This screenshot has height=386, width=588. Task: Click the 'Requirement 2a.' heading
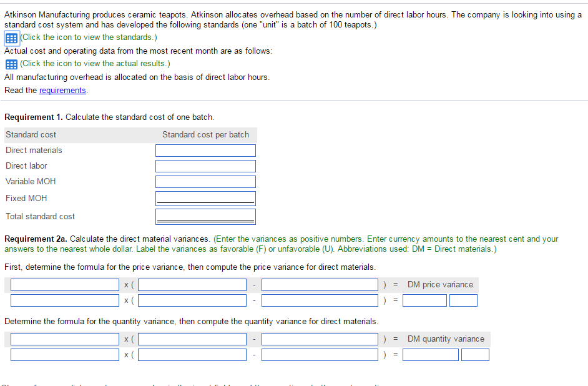pos(36,239)
